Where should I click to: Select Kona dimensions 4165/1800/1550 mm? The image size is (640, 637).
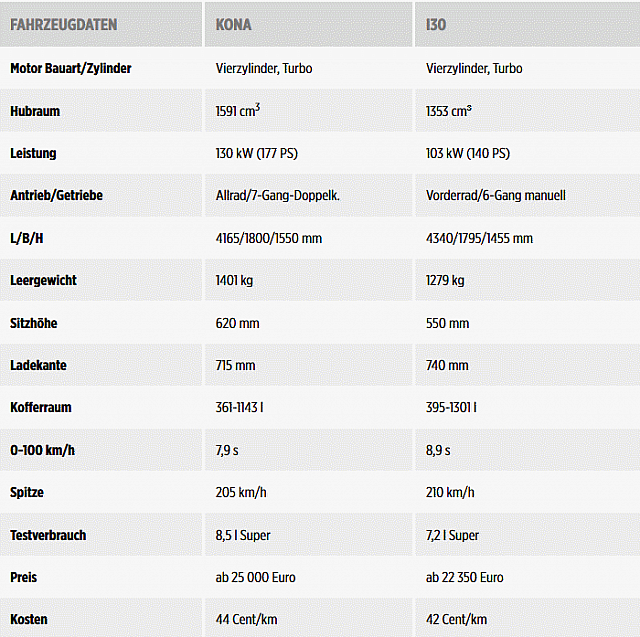[x=269, y=238]
